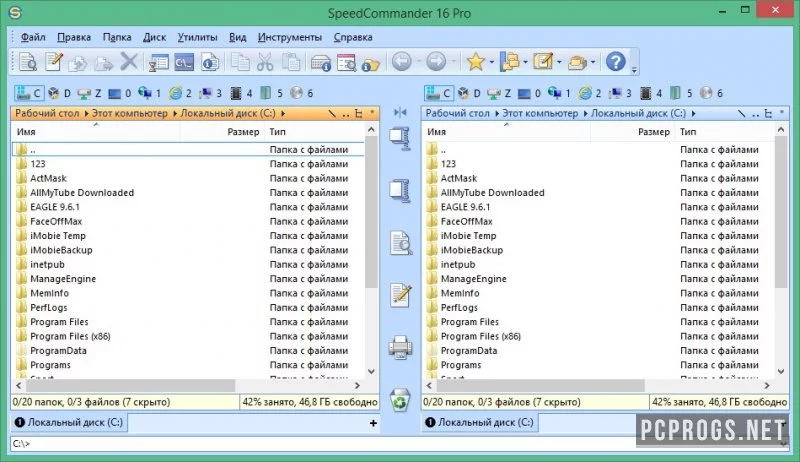Image resolution: width=800 pixels, height=462 pixels.
Task: Click the paste clipboard toolbar icon
Action: pyautogui.click(x=291, y=62)
